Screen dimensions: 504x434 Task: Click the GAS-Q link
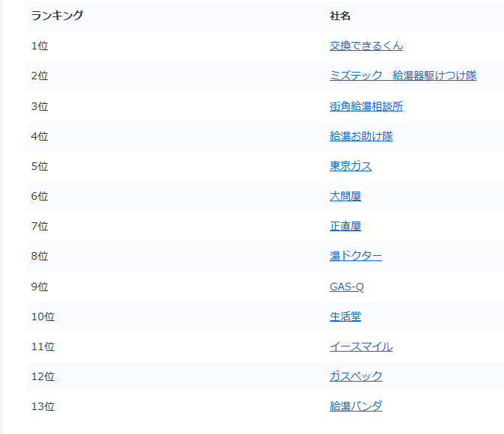click(x=346, y=287)
